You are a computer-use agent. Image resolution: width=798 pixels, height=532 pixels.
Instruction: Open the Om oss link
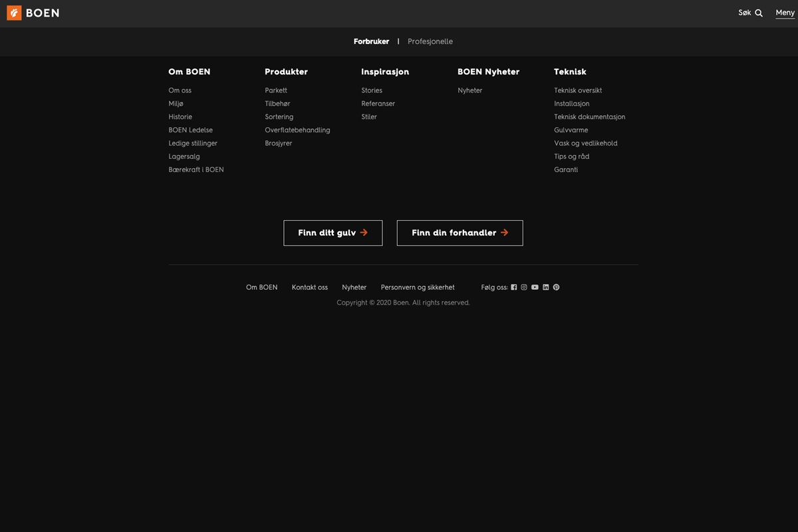[180, 90]
